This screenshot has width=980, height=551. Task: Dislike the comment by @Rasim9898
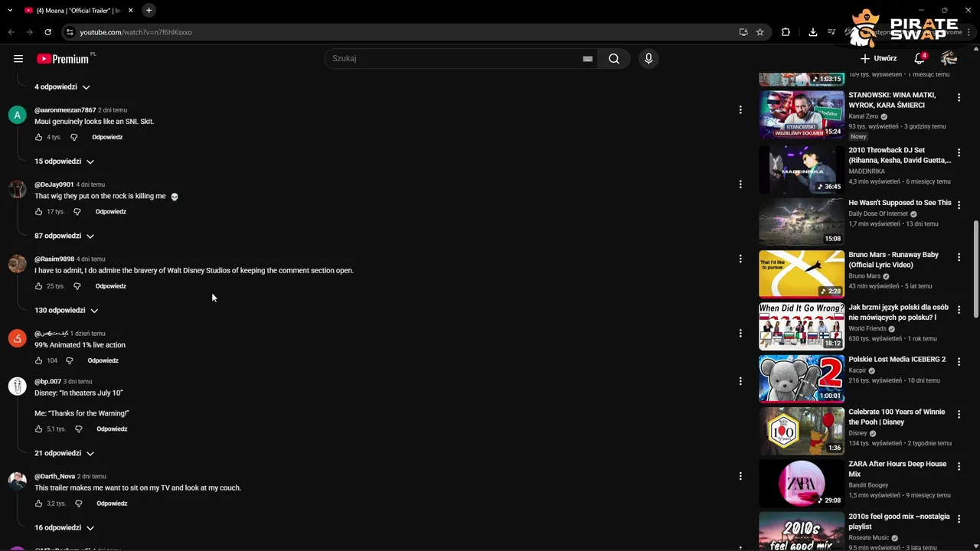point(77,286)
